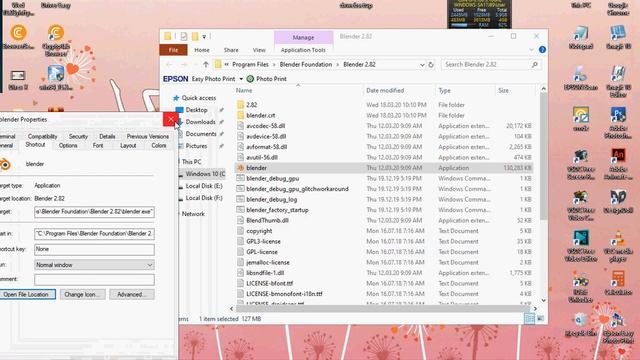Switch to Font tab in Properties
The height and width of the screenshot is (360, 640).
point(98,145)
